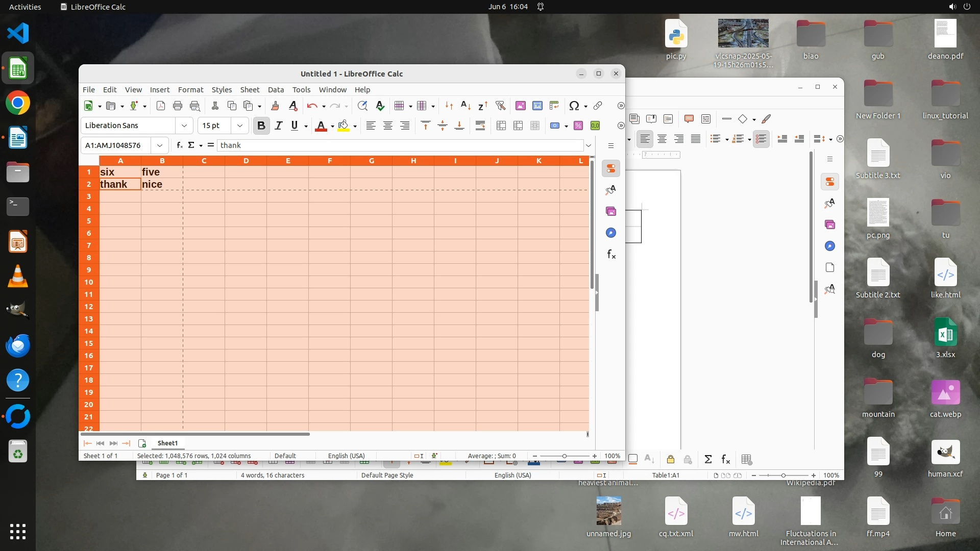980x551 pixels.
Task: Click the Sort Ascending icon
Action: [465, 106]
